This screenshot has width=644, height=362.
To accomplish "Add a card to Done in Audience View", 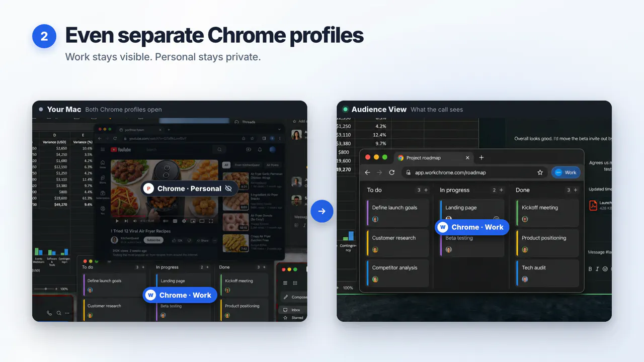I will [576, 190].
